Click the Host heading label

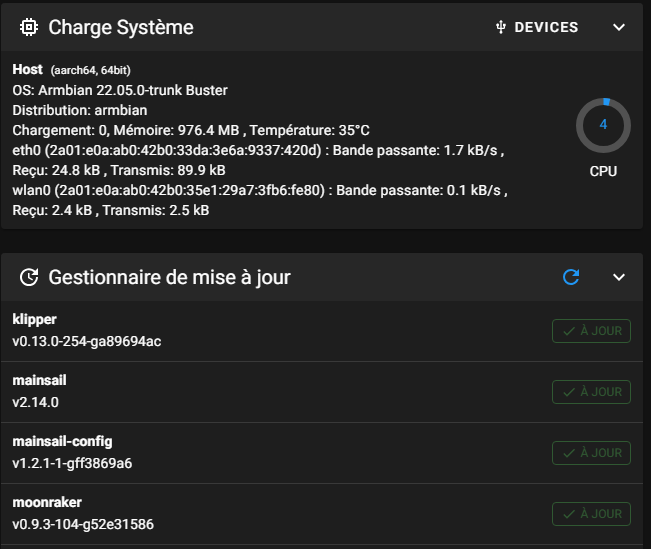tap(28, 69)
